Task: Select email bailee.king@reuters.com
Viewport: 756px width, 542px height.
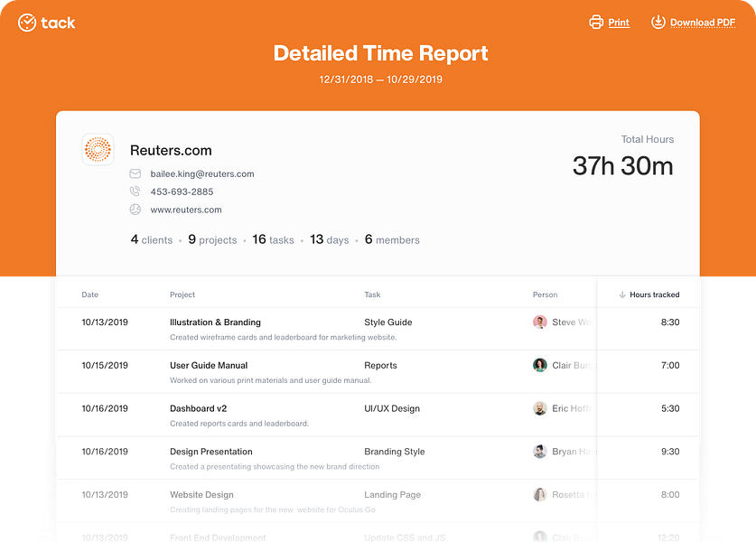Action: point(202,174)
